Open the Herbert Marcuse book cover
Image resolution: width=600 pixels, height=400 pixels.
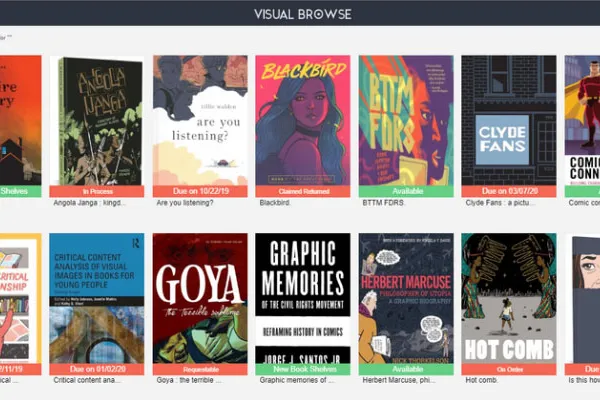406,298
